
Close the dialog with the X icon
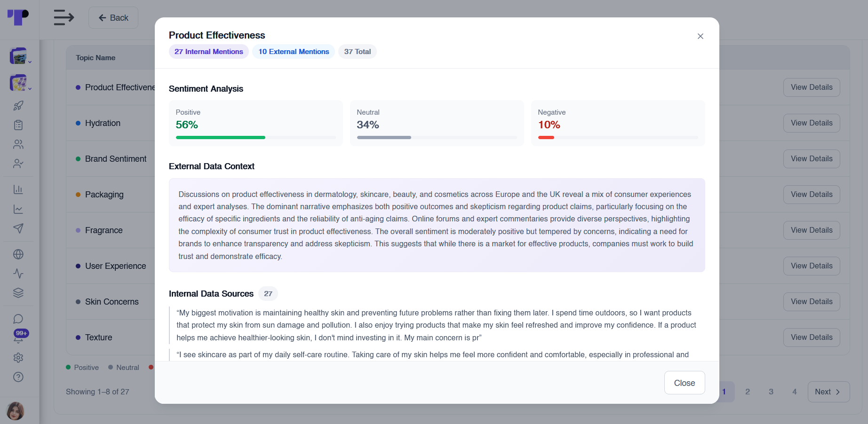point(701,36)
